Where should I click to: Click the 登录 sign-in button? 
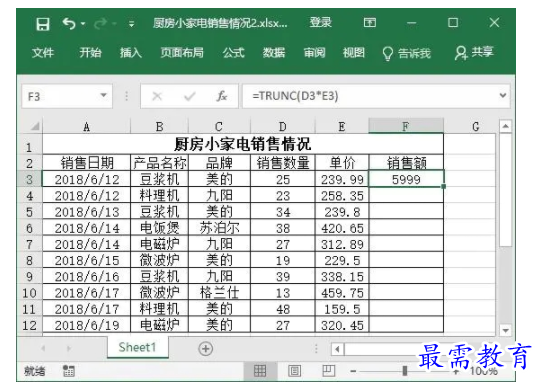tap(320, 23)
